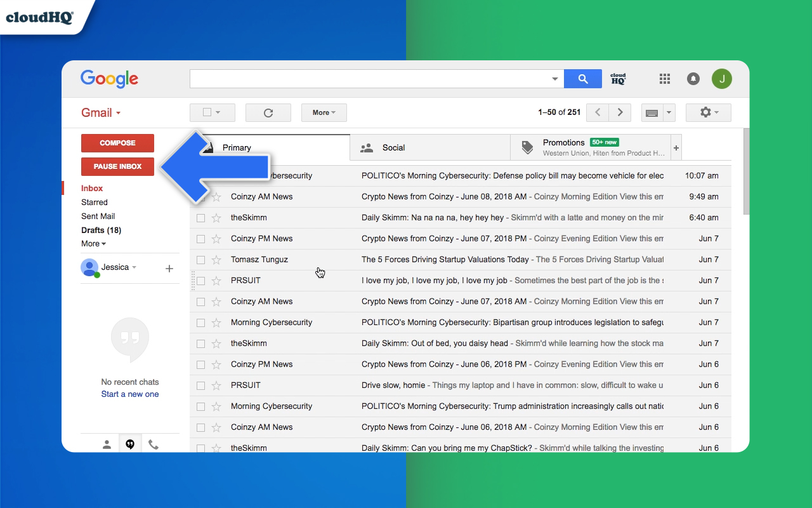Star the Tomasz Tunguz startup valuations email
Image resolution: width=812 pixels, height=508 pixels.
pos(216,259)
